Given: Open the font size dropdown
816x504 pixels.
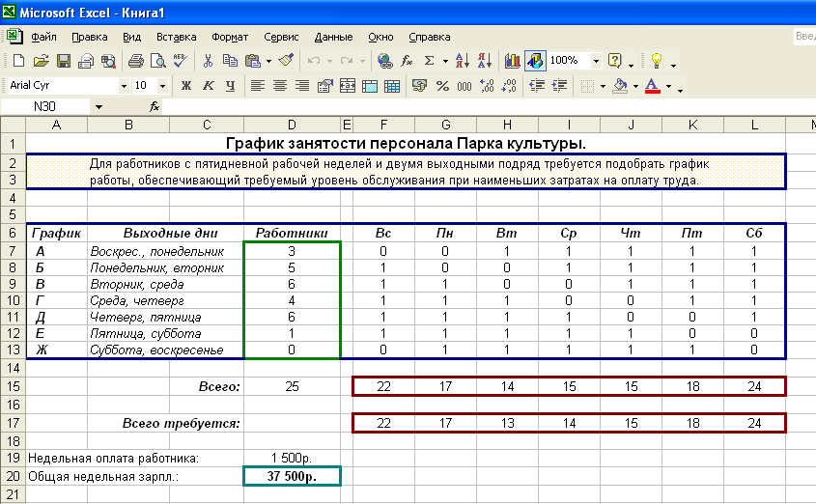Looking at the screenshot, I should point(164,86).
